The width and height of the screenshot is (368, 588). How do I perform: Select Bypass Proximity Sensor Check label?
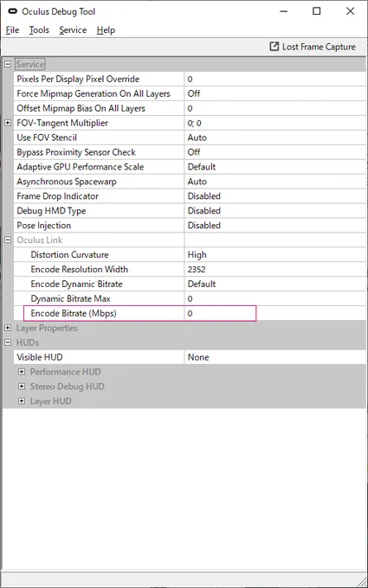tap(76, 152)
